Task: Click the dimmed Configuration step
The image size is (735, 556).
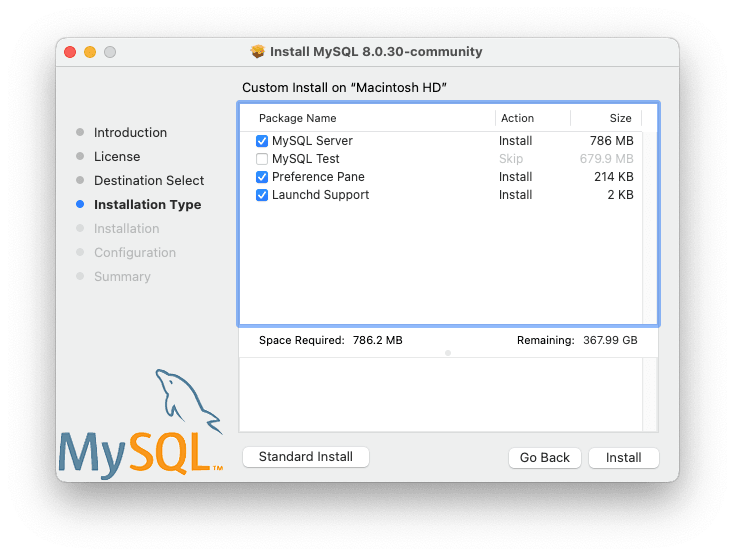Action: (x=135, y=253)
